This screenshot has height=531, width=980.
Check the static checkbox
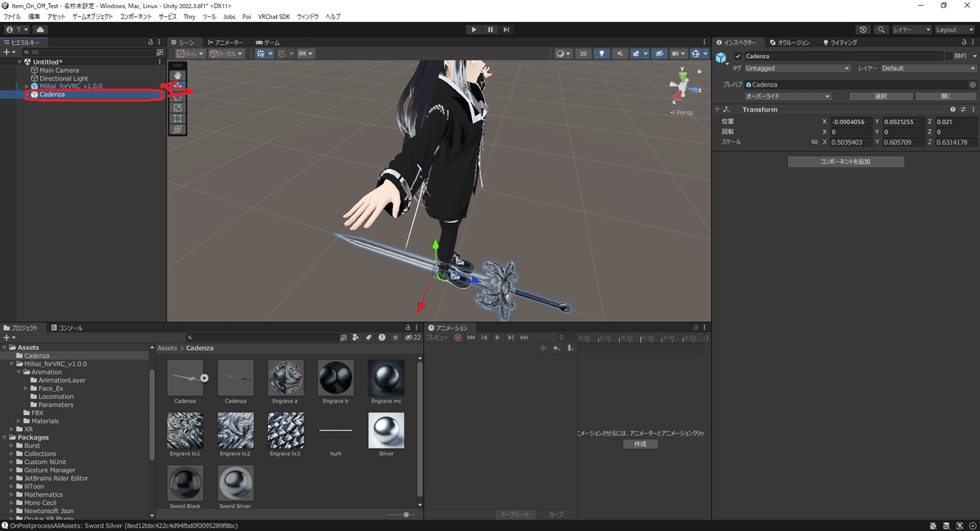(x=949, y=56)
